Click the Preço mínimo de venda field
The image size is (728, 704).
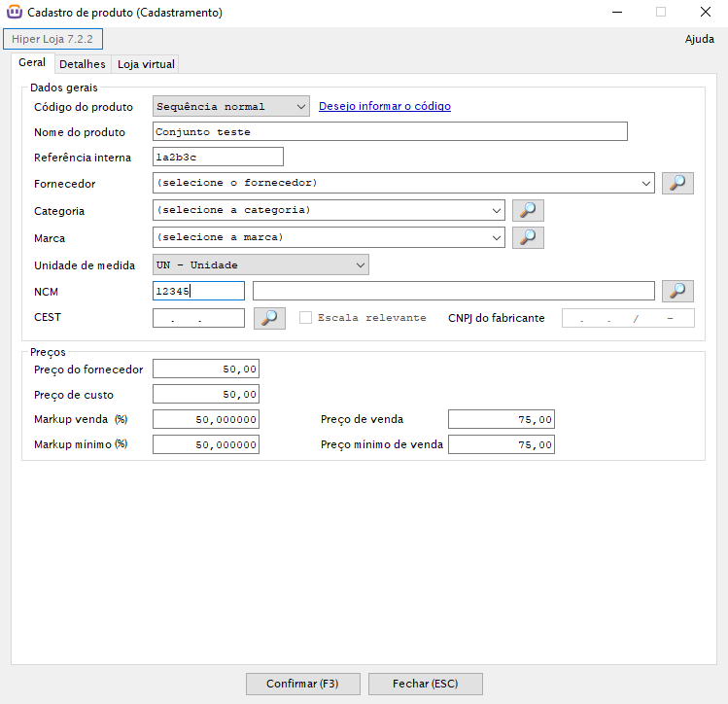tap(502, 444)
